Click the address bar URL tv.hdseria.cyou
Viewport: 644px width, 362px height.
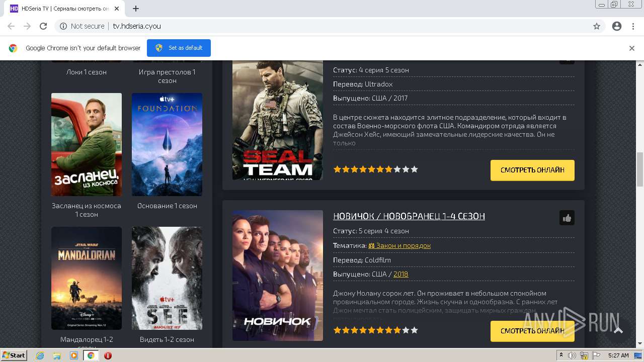tap(137, 26)
